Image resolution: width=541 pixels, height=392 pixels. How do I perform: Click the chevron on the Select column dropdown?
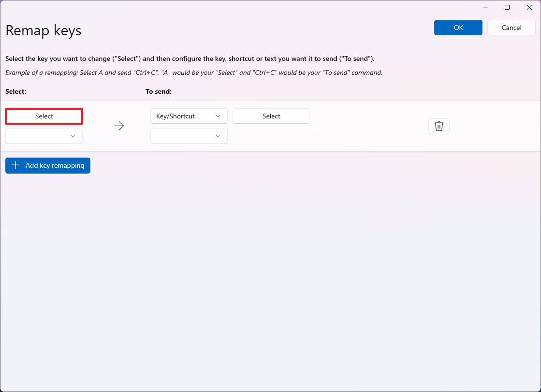pos(73,136)
